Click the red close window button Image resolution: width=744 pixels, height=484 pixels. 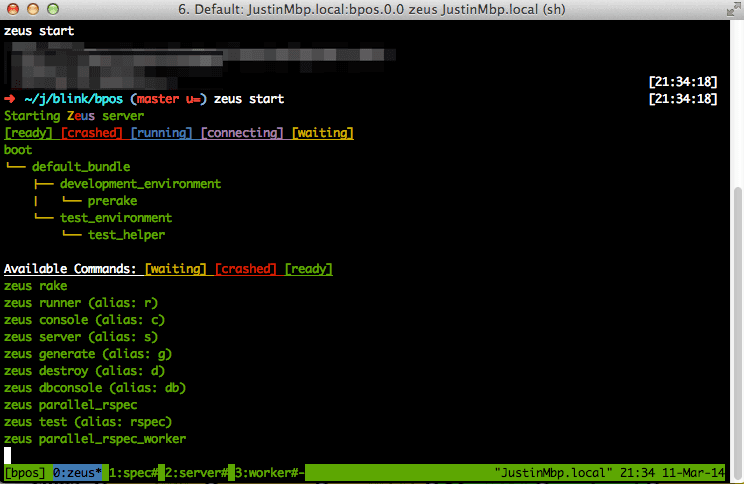point(13,10)
